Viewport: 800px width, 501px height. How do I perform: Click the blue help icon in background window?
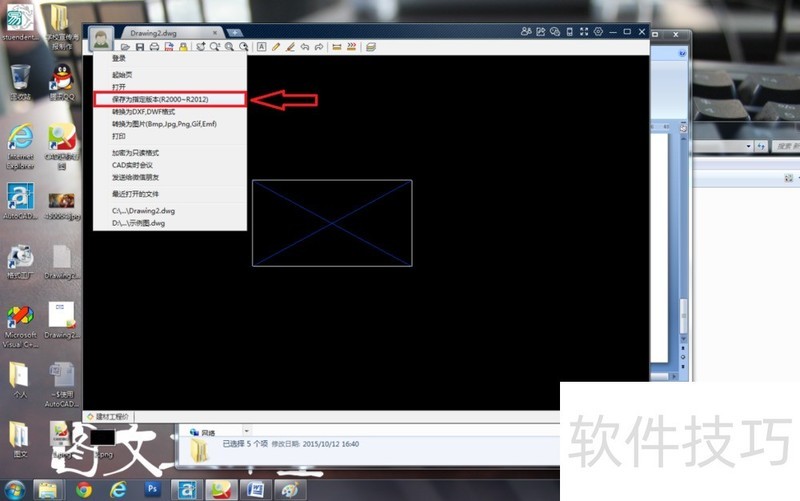tap(682, 53)
